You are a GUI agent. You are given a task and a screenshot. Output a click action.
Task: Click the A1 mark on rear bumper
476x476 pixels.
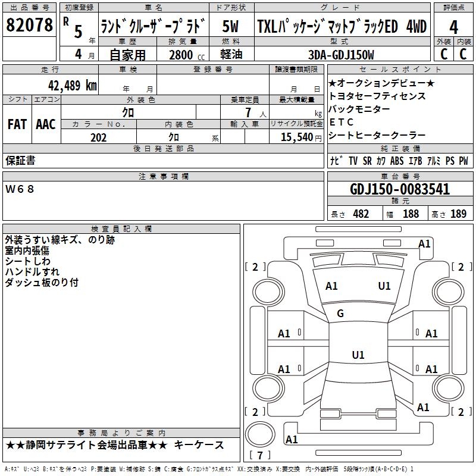[x=292, y=440]
